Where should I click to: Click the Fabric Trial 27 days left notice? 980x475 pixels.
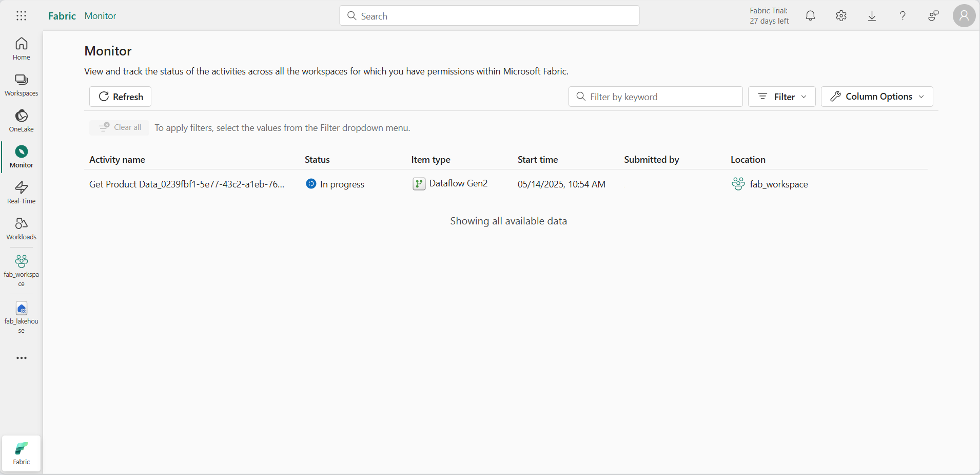pyautogui.click(x=769, y=16)
